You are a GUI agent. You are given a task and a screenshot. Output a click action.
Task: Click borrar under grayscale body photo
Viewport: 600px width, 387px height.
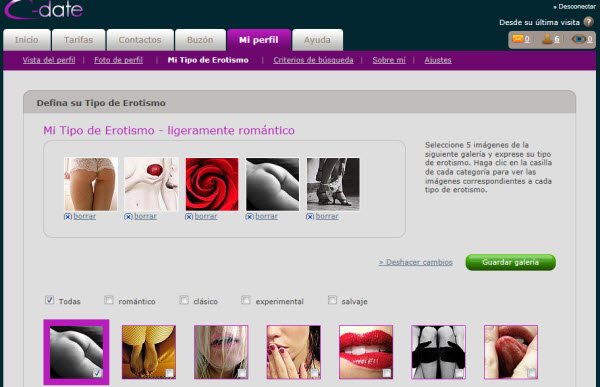tap(266, 216)
